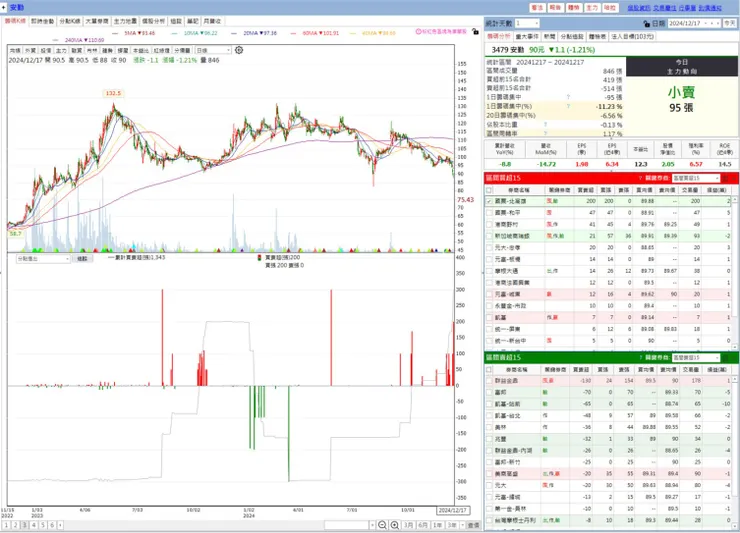
Task: Select the 投信 chart indicator button
Action: coord(46,51)
